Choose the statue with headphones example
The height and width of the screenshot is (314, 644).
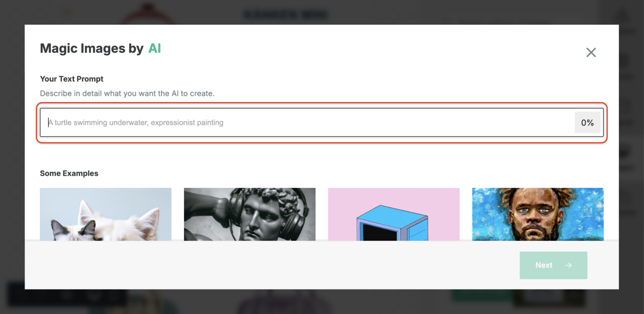(x=250, y=214)
